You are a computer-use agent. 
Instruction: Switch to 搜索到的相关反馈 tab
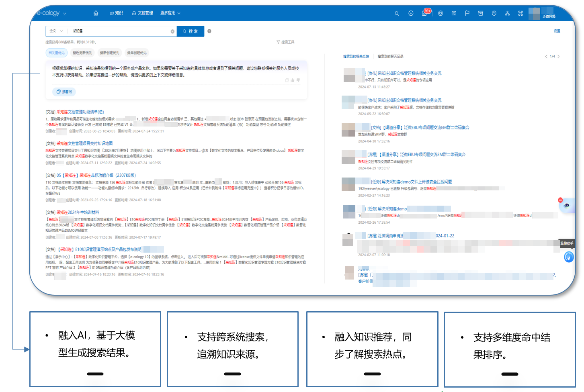point(356,57)
